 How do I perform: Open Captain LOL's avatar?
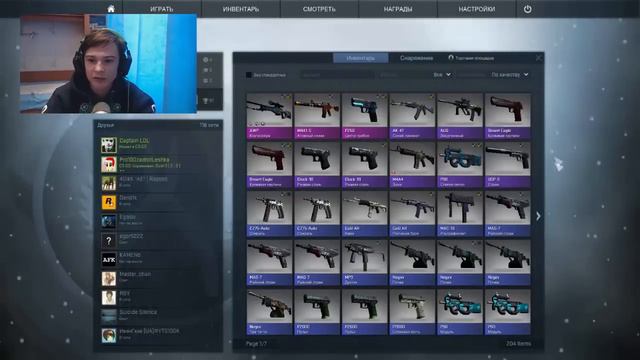pos(109,145)
